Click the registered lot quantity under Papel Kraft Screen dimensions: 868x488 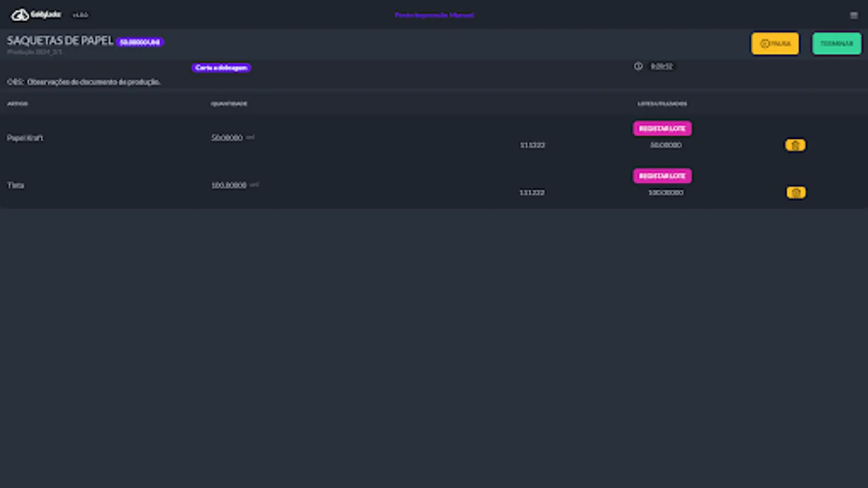tap(666, 145)
